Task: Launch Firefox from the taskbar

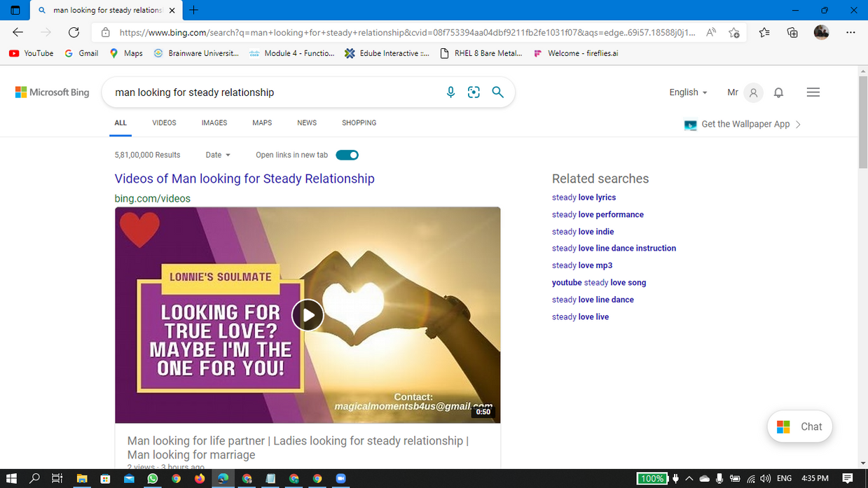Action: (200, 479)
